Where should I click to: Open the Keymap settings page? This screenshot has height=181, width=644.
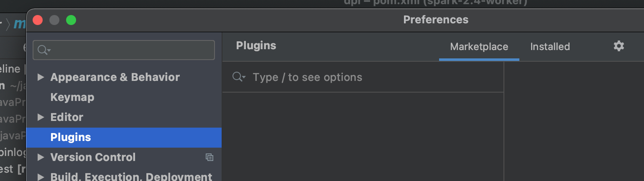72,97
